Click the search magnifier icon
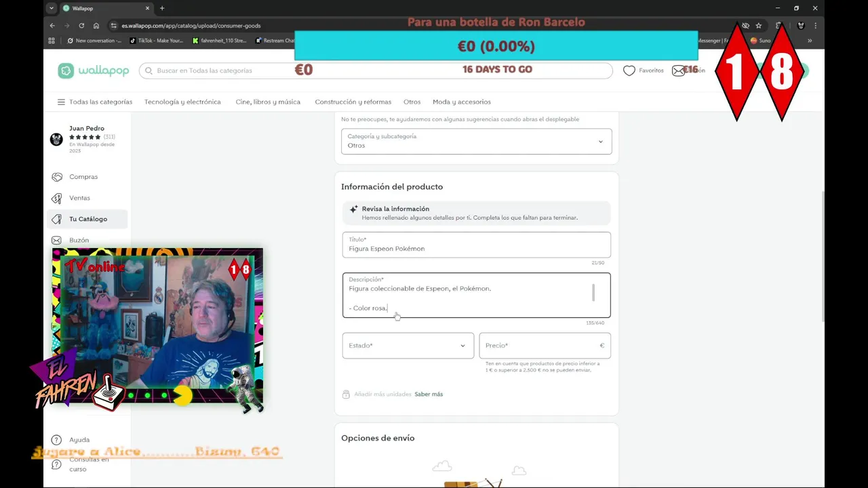Viewport: 868px width, 488px height. (149, 70)
